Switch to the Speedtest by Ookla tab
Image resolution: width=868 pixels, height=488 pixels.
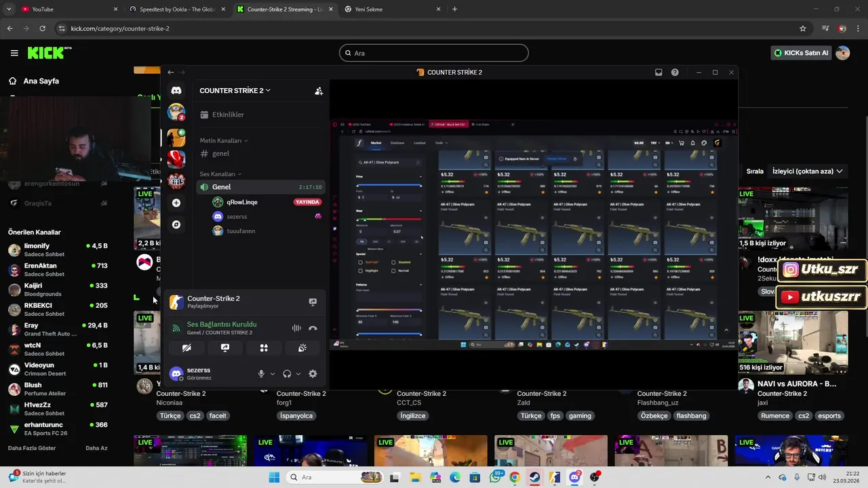(x=176, y=9)
